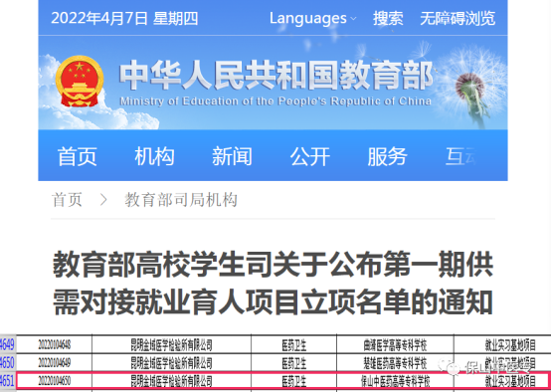Click the 首页 breadcrumb link

(67, 200)
